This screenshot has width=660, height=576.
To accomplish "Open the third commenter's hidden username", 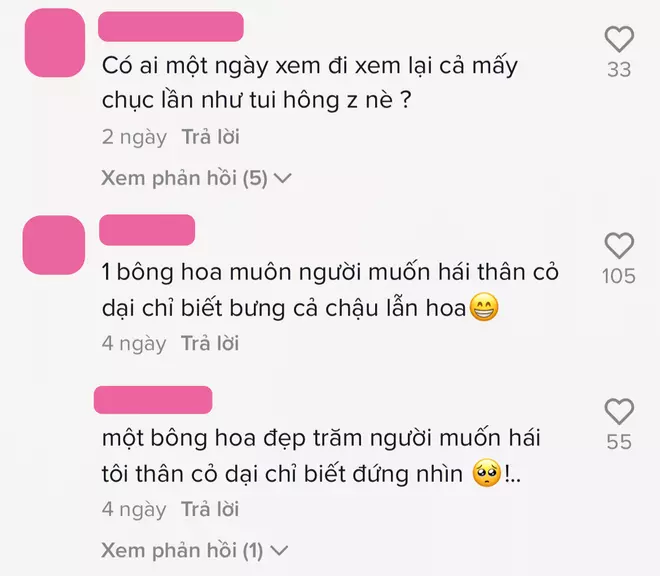I will point(153,400).
